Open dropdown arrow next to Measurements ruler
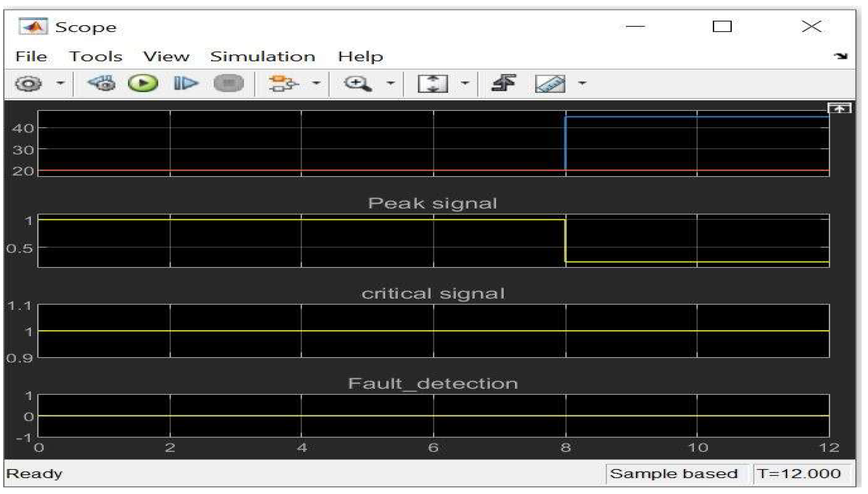The width and height of the screenshot is (868, 494). [x=582, y=83]
